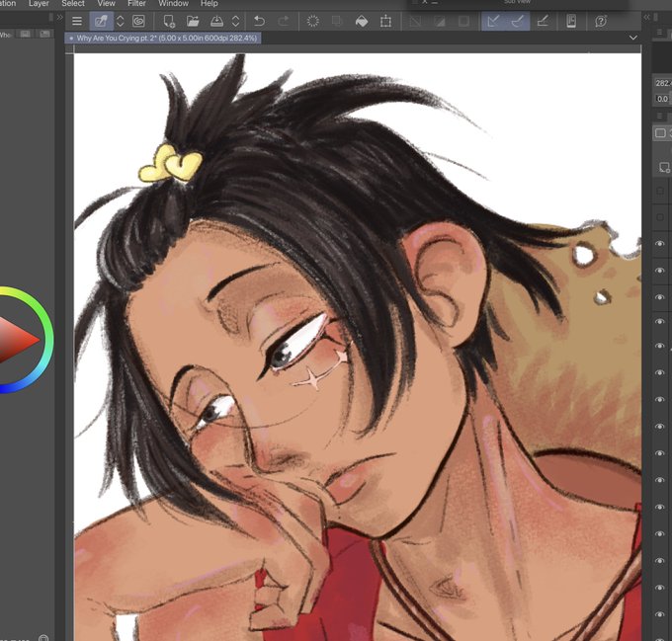Show the second hidden layer via empty eye box
This screenshot has width=672, height=641.
(x=660, y=217)
